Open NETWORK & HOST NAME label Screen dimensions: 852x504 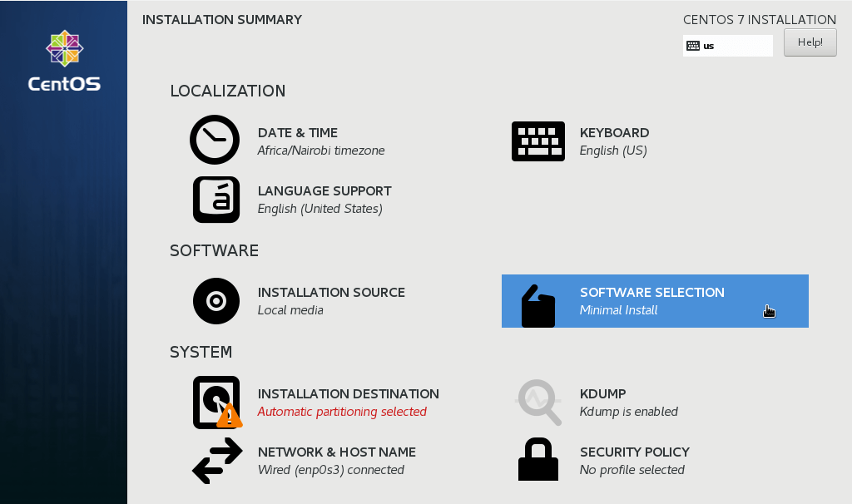coord(337,452)
